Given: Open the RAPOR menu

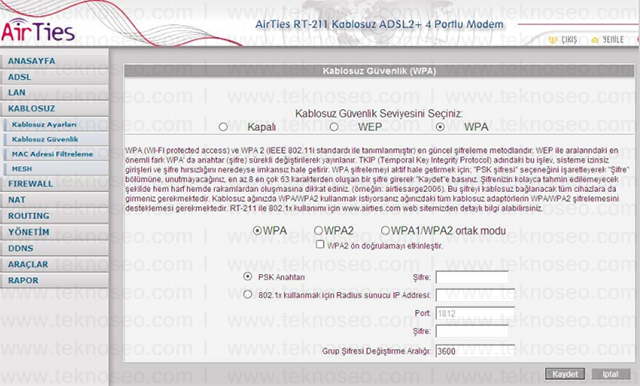Looking at the screenshot, I should pos(54,280).
